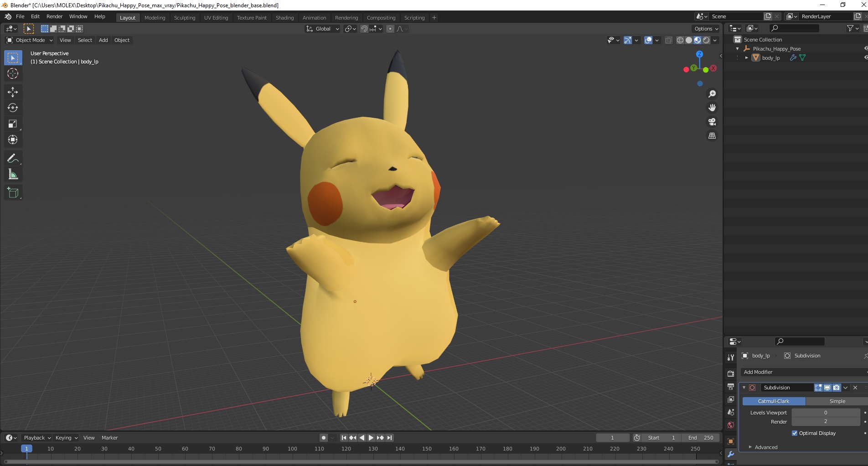Image resolution: width=868 pixels, height=466 pixels.
Task: Switch to the Sculpting workspace tab
Action: [185, 18]
